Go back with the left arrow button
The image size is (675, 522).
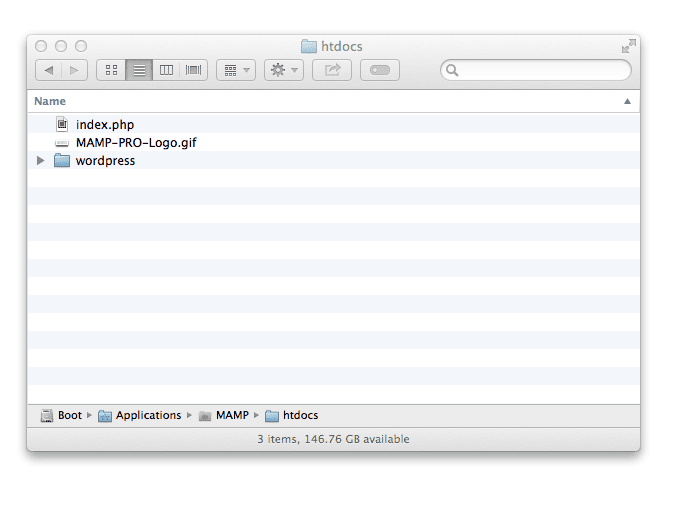click(49, 70)
